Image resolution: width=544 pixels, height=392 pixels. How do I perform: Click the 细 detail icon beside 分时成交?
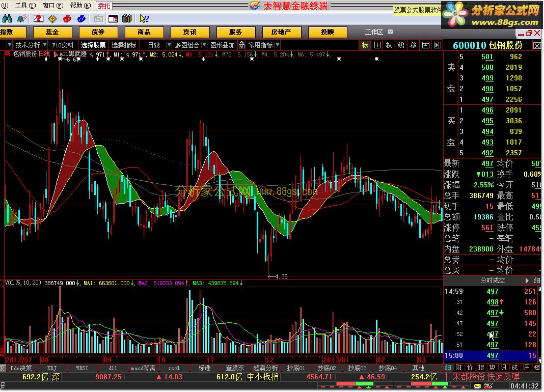[537, 281]
